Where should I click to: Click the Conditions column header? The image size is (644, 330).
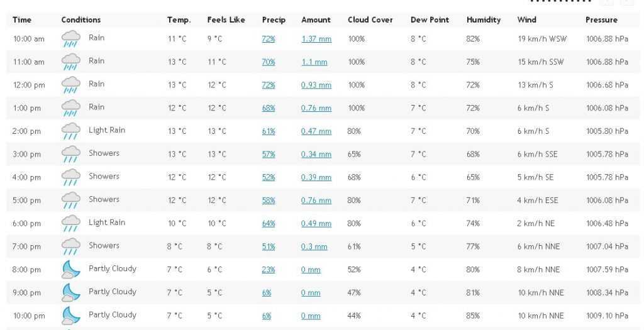[x=81, y=19]
